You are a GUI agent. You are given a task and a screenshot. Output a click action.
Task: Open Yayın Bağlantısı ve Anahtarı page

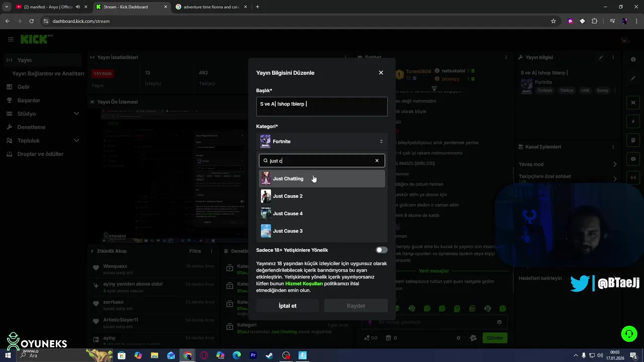pyautogui.click(x=48, y=73)
